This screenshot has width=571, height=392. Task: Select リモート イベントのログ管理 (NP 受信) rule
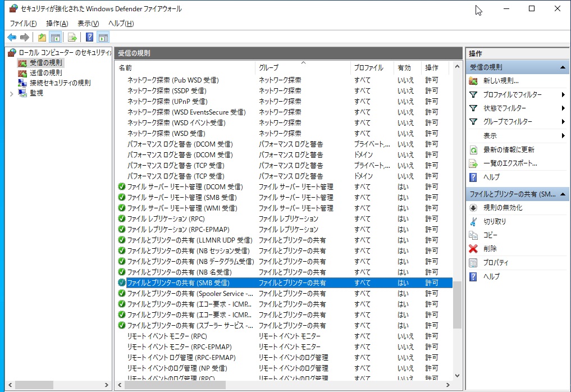(x=284, y=368)
